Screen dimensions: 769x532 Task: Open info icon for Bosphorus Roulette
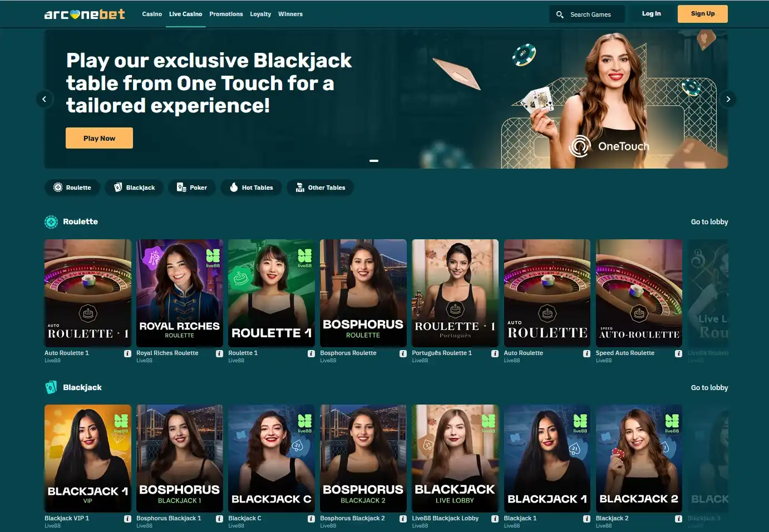point(403,353)
